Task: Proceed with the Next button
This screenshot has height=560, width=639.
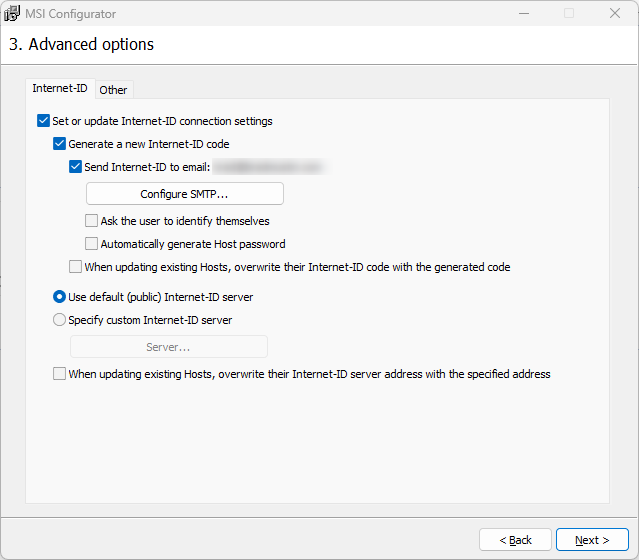Action: [x=592, y=540]
